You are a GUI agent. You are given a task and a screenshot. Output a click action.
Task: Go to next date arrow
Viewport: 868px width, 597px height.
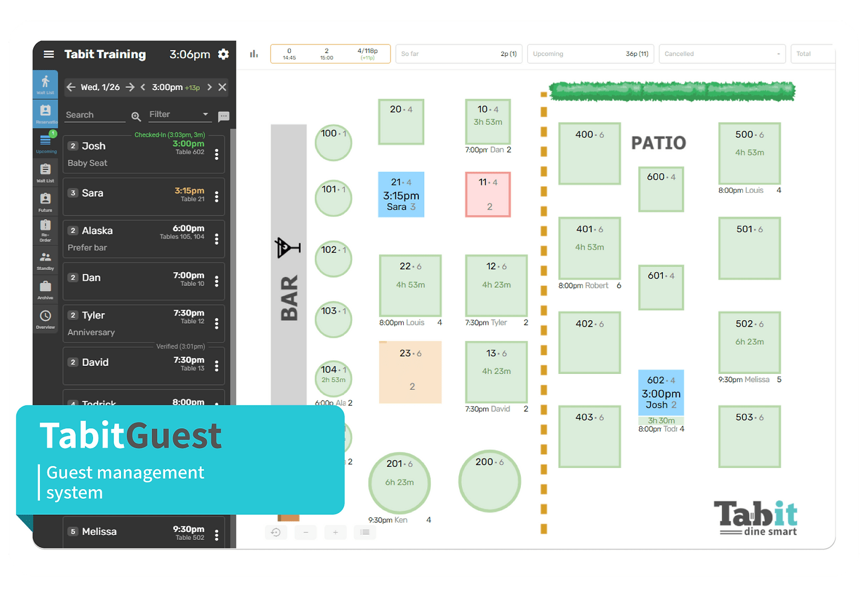tap(130, 87)
